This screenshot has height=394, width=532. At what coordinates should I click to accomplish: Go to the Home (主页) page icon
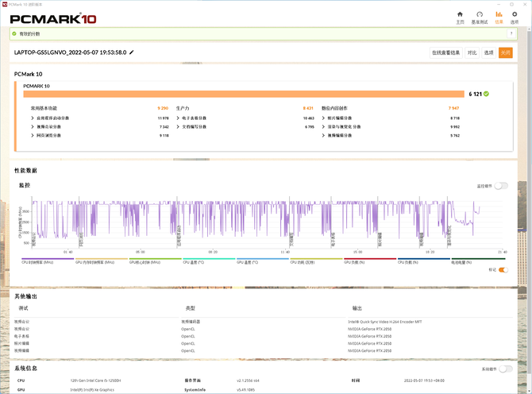pos(460,14)
